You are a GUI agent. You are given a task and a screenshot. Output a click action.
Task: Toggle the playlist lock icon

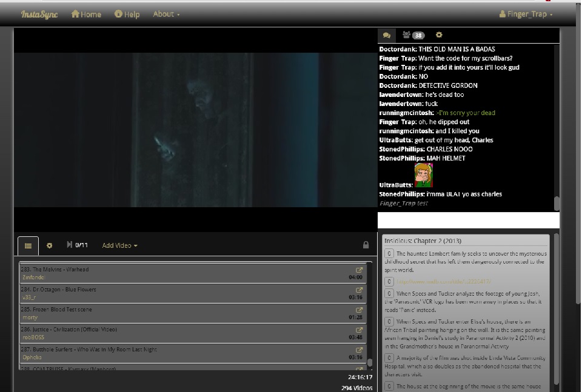pyautogui.click(x=366, y=245)
